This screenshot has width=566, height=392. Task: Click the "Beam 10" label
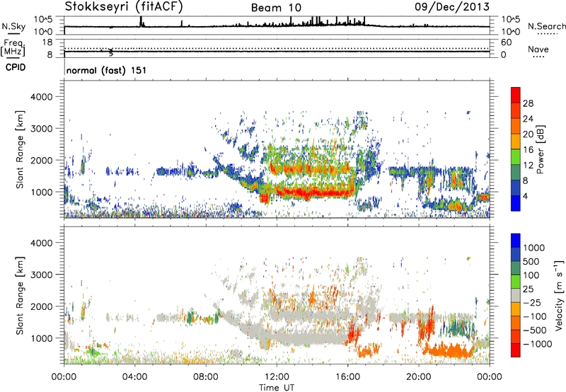point(276,8)
